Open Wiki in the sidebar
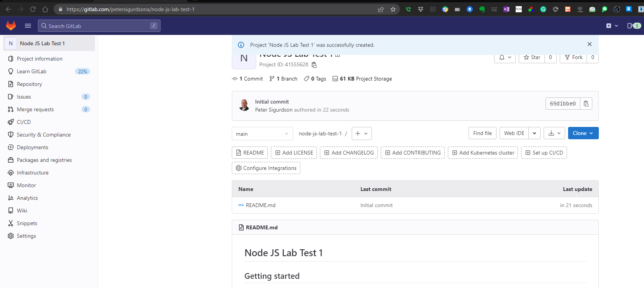 click(49, 211)
